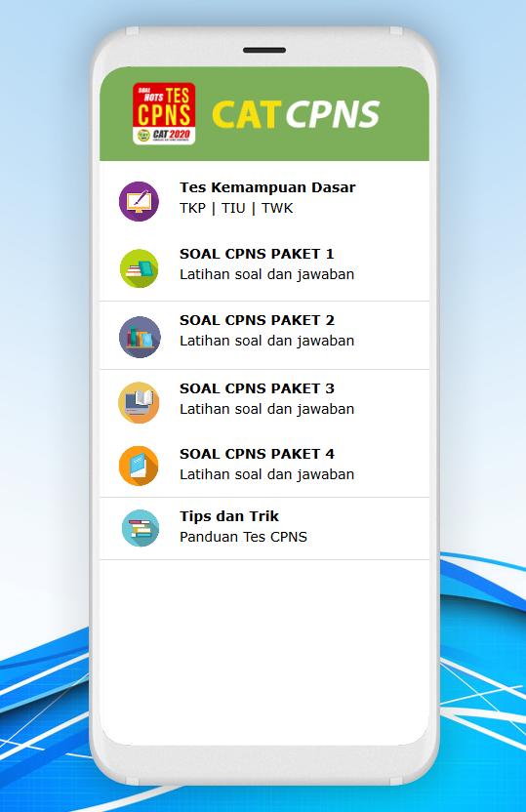Select SOAL CPNS PAKET 2 title
The height and width of the screenshot is (812, 526).
coord(257,320)
